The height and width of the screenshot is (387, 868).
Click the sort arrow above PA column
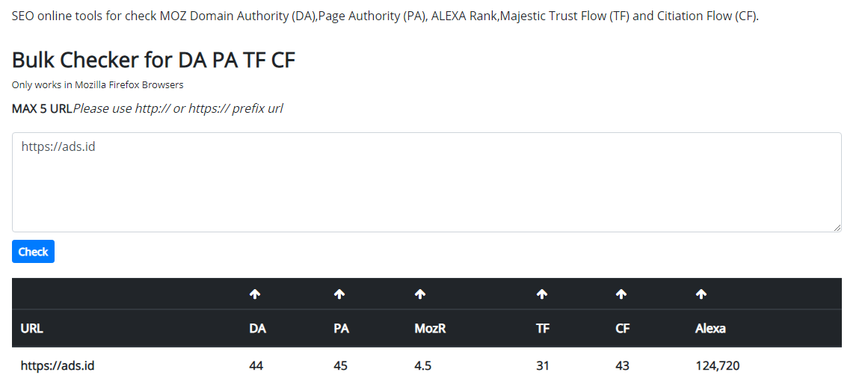point(339,294)
